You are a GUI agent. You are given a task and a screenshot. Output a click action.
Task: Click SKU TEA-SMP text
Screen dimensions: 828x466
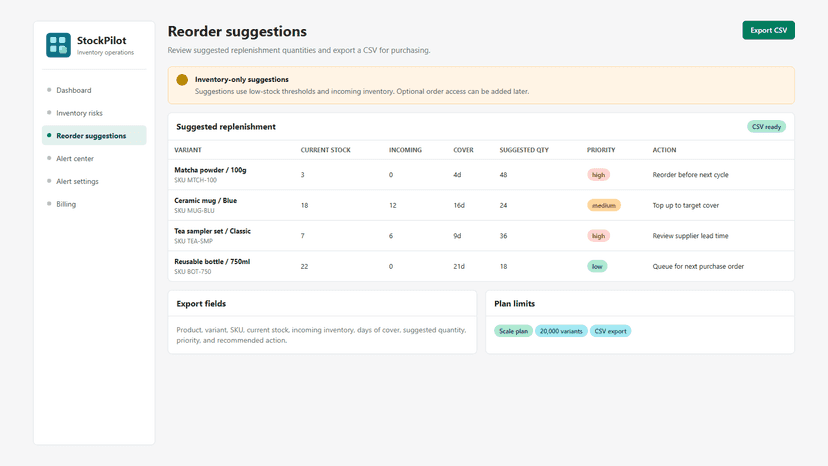(x=193, y=241)
